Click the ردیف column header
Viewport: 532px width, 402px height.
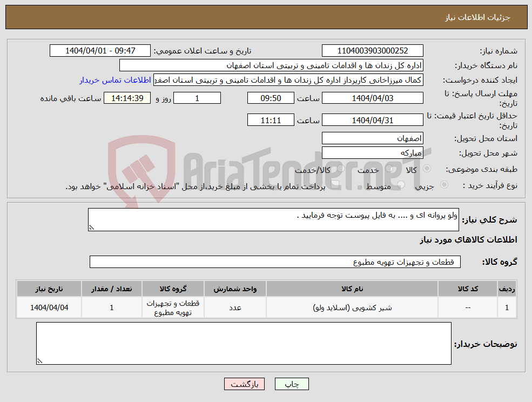(507, 289)
